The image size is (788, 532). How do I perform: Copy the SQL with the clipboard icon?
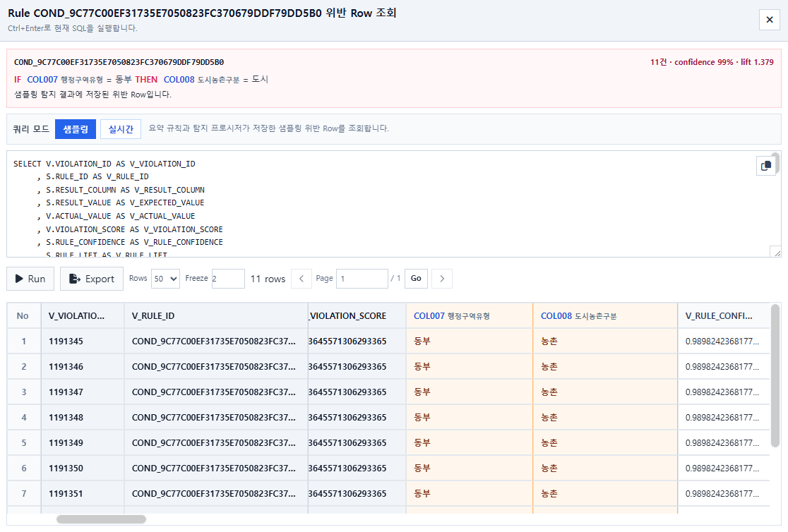(x=765, y=166)
